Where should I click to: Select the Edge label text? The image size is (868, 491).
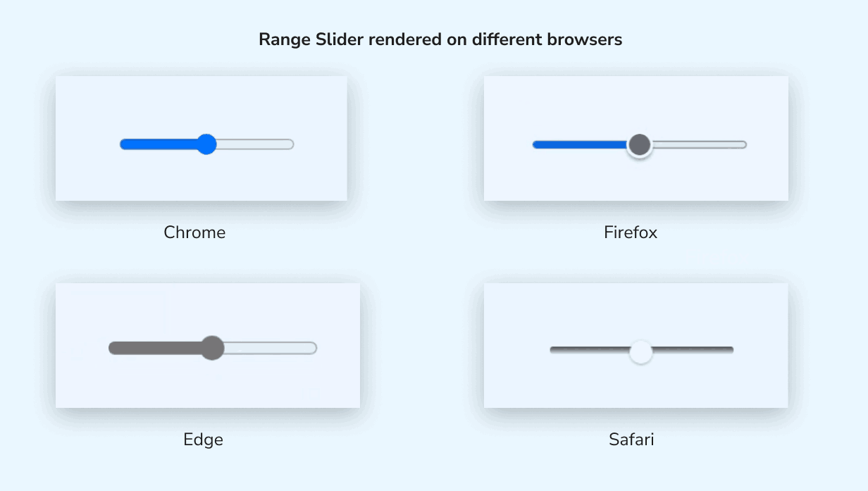click(204, 440)
